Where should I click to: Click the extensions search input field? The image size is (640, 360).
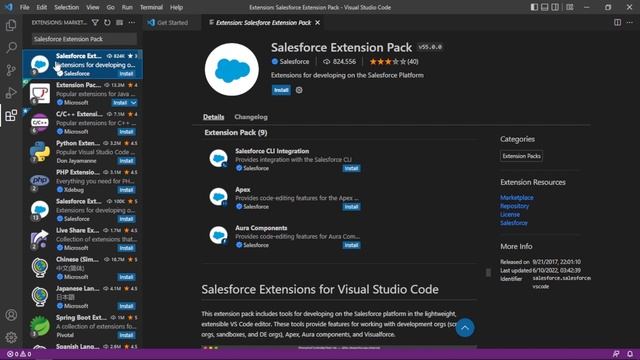click(84, 39)
